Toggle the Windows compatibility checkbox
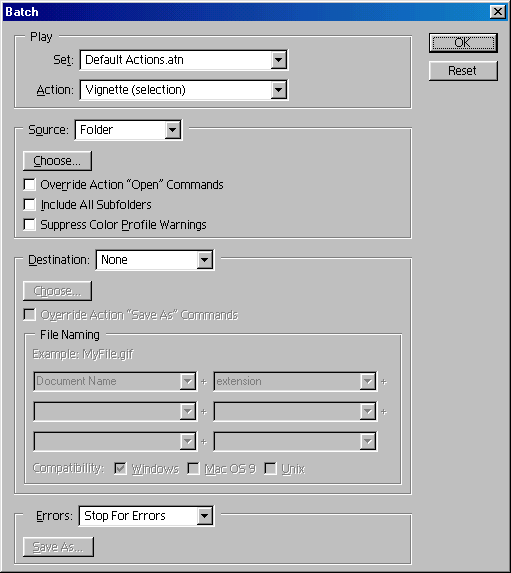511x573 pixels. (120, 468)
